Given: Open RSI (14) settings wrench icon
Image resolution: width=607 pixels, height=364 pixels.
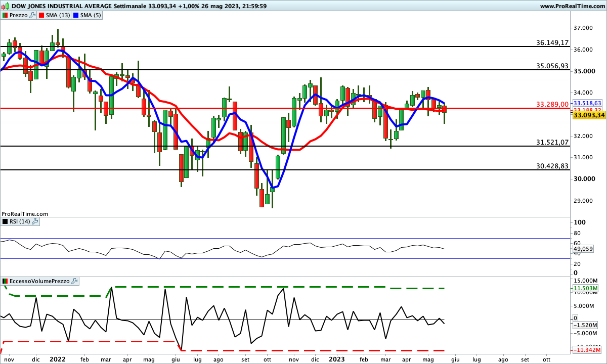Looking at the screenshot, I should (35, 221).
